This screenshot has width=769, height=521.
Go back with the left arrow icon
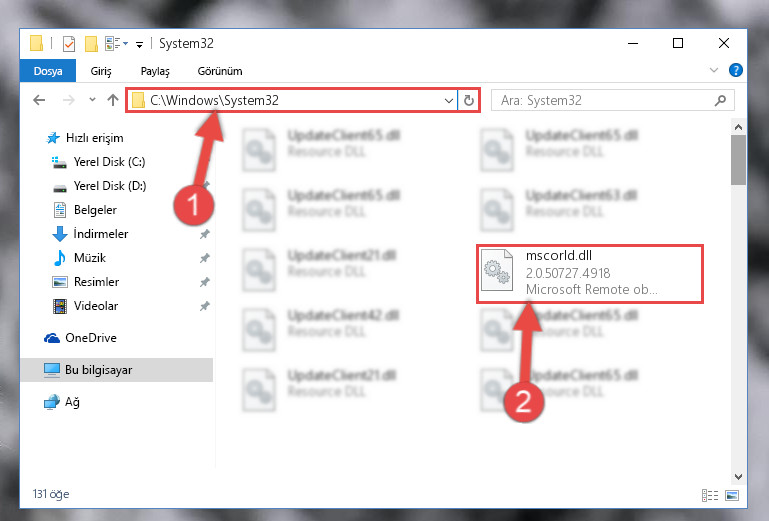click(x=39, y=101)
